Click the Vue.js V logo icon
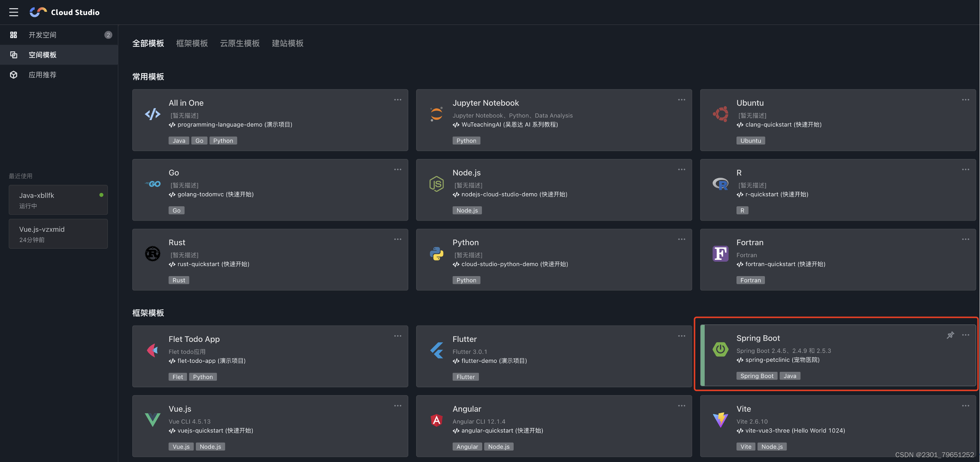The width and height of the screenshot is (980, 462). coord(153,420)
